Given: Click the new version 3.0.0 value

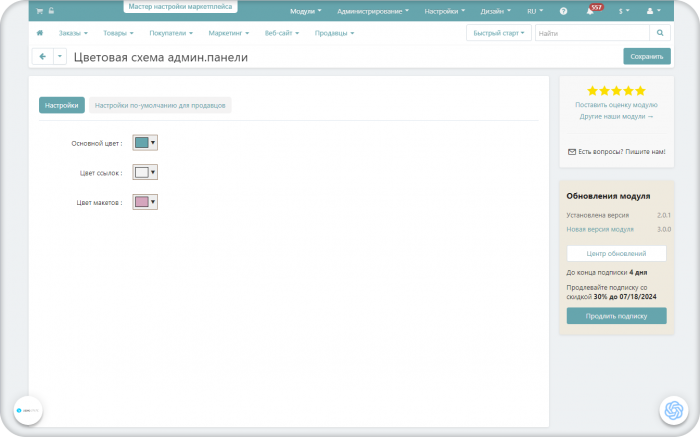Looking at the screenshot, I should 663,229.
